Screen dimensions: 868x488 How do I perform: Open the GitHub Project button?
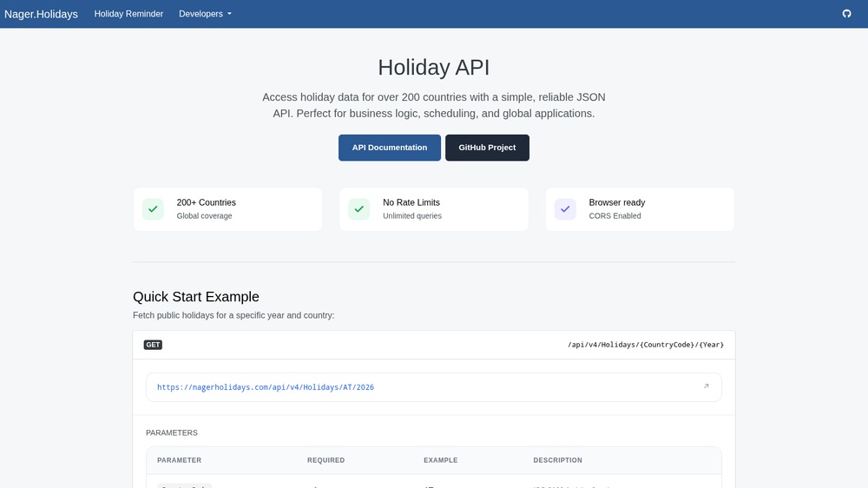pyautogui.click(x=487, y=148)
